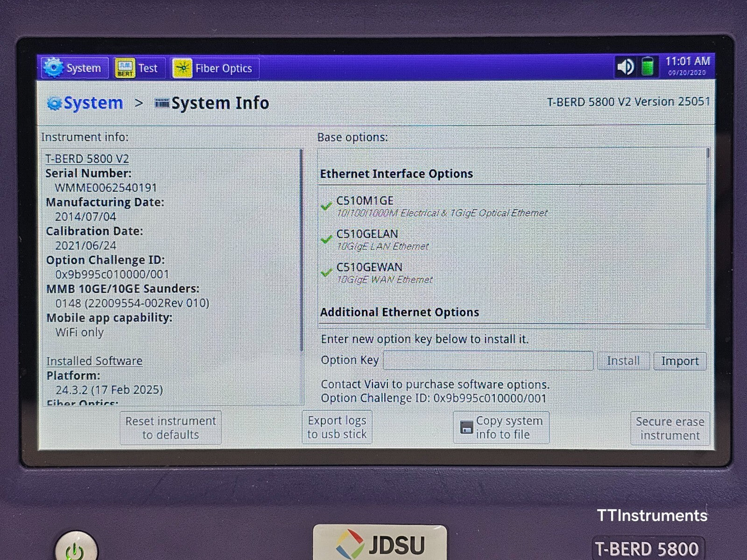Click T-BERD 5800 V2 Version 25051 text
The width and height of the screenshot is (747, 560).
coord(628,102)
